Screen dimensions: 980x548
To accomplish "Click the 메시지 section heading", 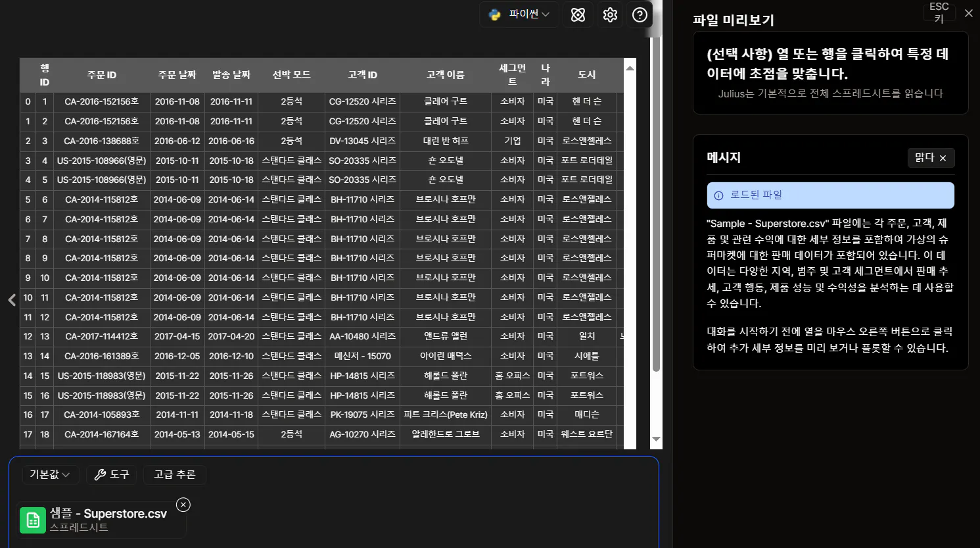I will coord(724,158).
